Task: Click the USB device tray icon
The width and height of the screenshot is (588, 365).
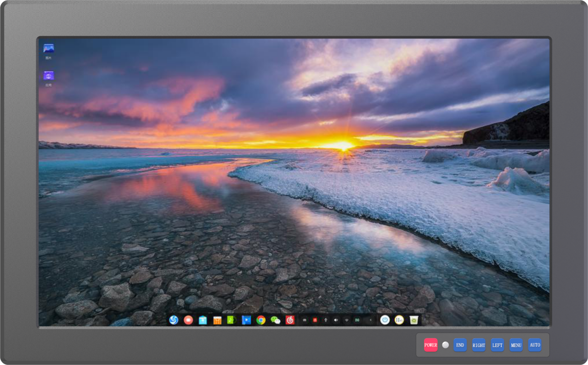Action: click(x=326, y=320)
